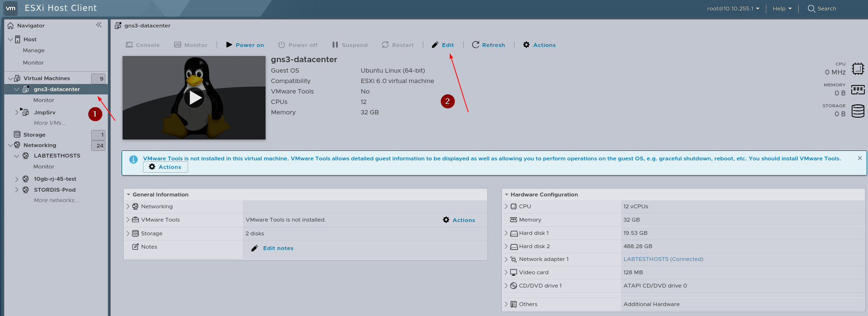Image resolution: width=868 pixels, height=316 pixels.
Task: Select Monitor under LABTESTHOSTS
Action: [x=44, y=167]
